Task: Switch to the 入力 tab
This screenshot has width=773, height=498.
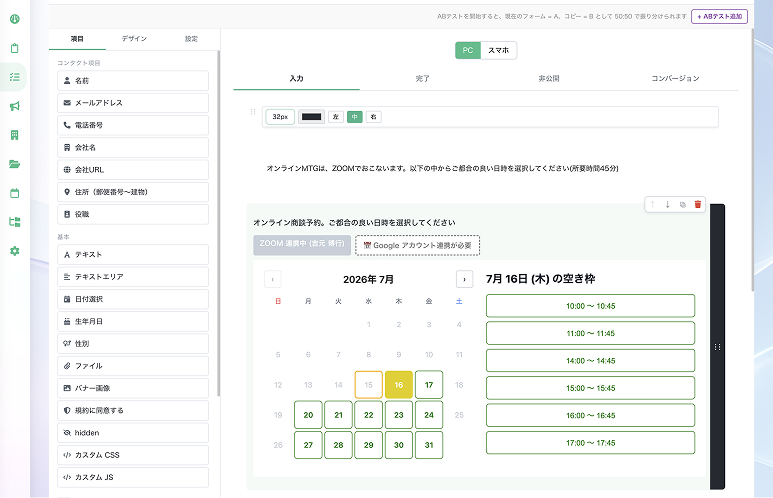Action: coord(296,78)
